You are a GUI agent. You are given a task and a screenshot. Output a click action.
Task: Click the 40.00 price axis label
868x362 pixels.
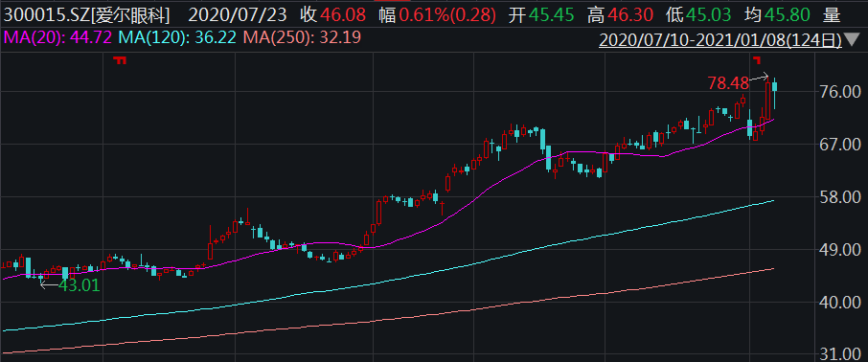pyautogui.click(x=839, y=303)
